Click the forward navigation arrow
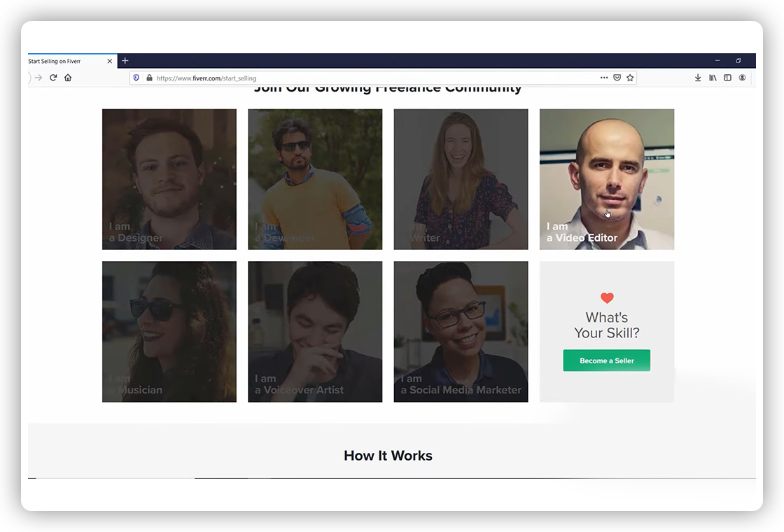The image size is (784, 532). pos(38,78)
